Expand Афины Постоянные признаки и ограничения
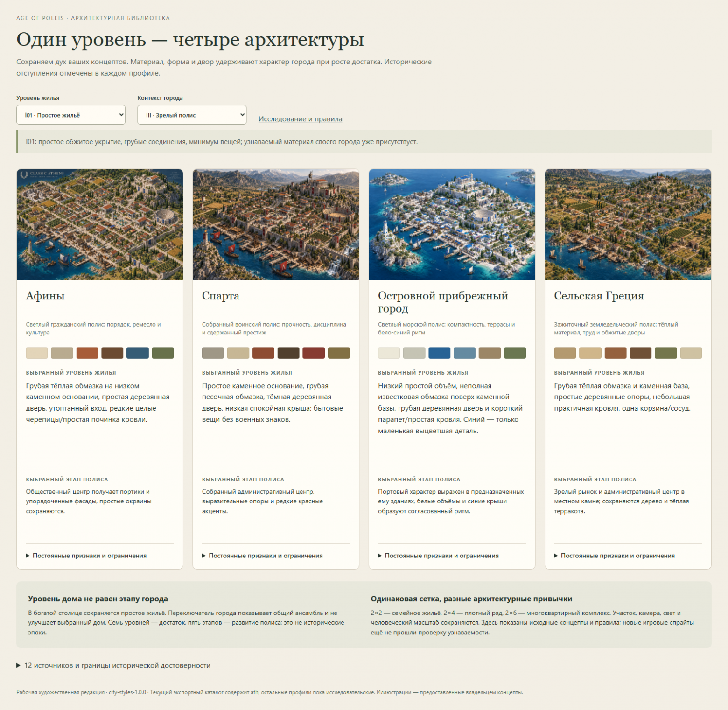728x710 pixels. [86, 556]
